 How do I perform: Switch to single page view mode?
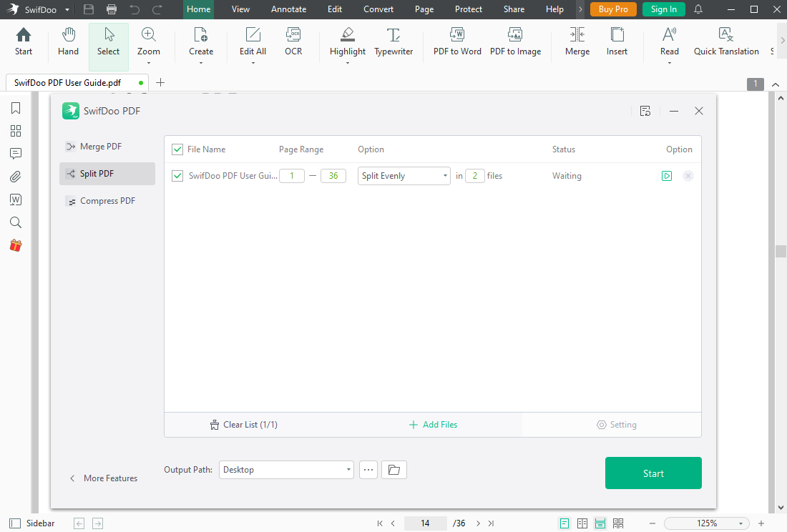click(x=564, y=523)
